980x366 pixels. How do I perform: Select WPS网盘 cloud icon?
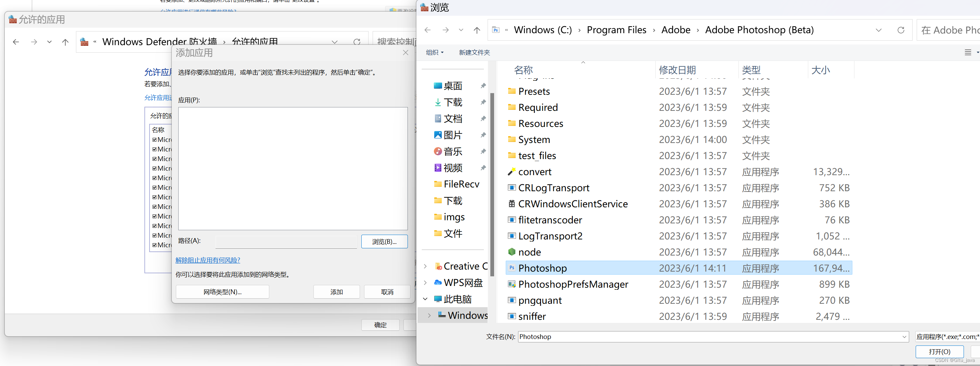coord(438,282)
